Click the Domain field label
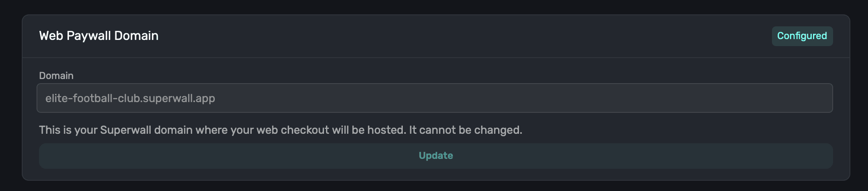The height and width of the screenshot is (191, 868). tap(56, 76)
